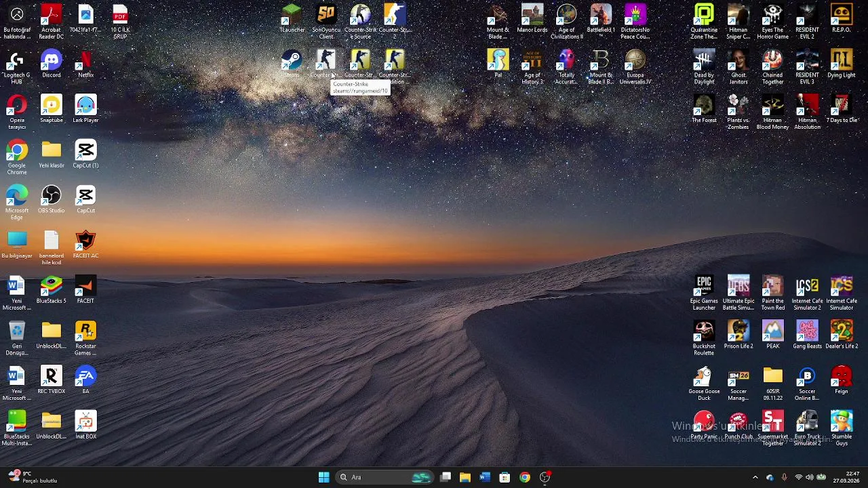
Task: Select the OBS Studio icon
Action: point(51,199)
